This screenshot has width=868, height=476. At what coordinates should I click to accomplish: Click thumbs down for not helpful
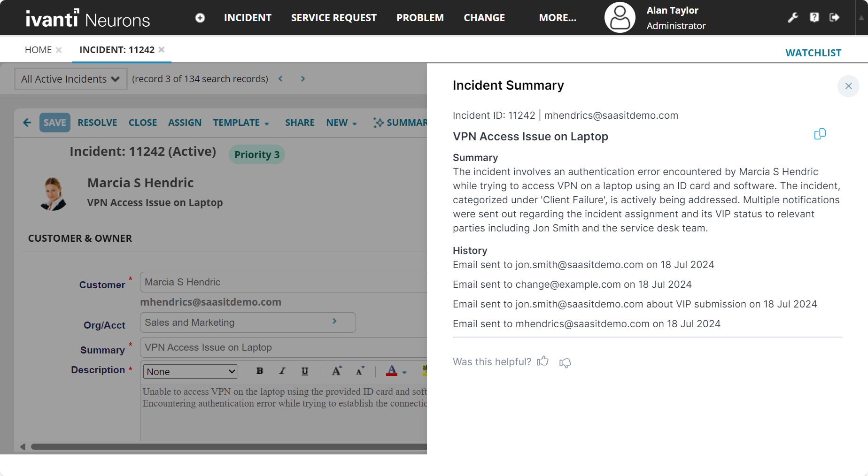coord(565,362)
